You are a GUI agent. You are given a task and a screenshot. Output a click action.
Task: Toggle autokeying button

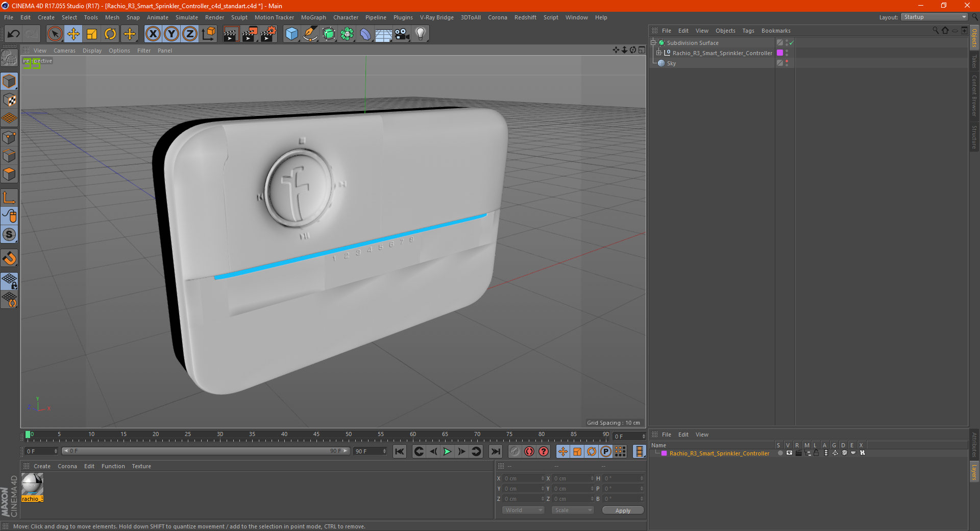tap(529, 451)
